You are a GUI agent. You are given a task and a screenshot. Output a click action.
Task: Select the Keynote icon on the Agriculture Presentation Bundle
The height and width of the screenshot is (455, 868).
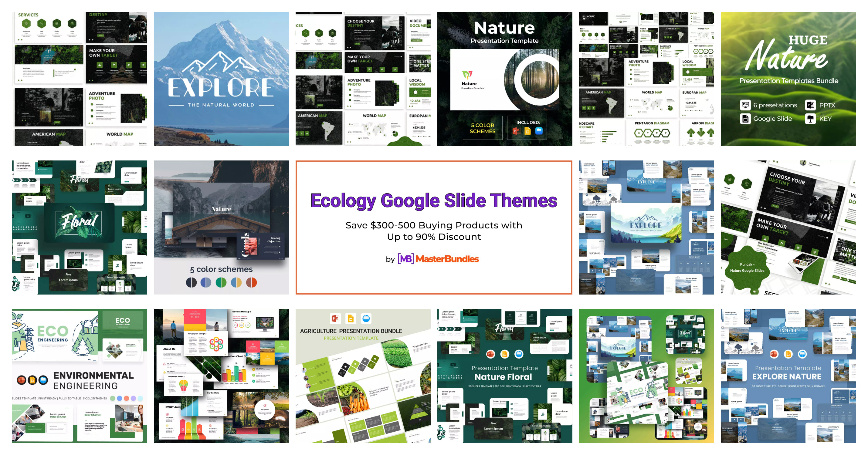367,318
